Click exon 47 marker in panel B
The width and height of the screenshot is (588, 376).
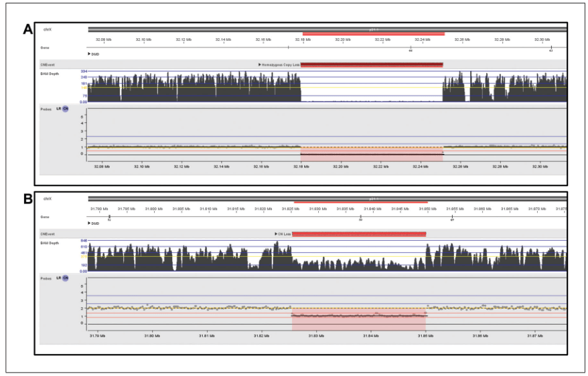(x=452, y=218)
